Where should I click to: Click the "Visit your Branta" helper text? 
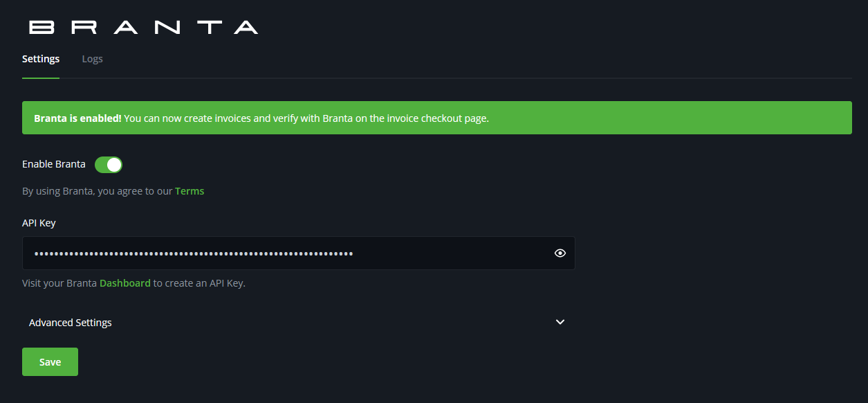point(59,283)
